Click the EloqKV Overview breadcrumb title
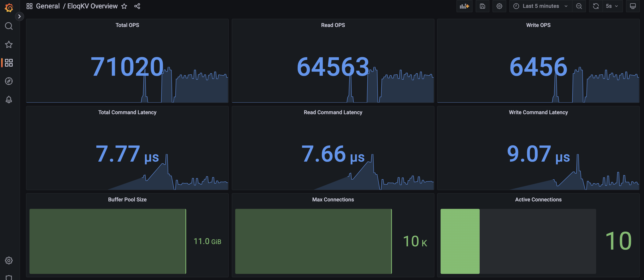This screenshot has height=280, width=644. point(92,6)
